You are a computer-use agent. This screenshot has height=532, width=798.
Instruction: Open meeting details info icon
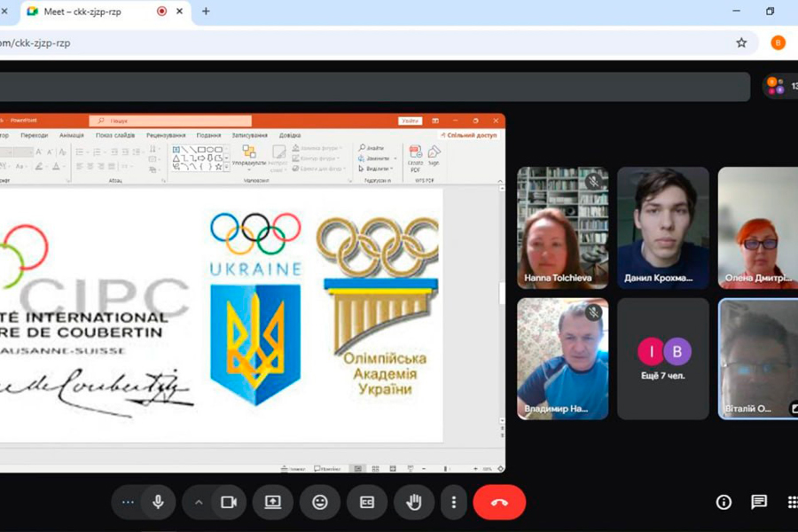pyautogui.click(x=724, y=503)
